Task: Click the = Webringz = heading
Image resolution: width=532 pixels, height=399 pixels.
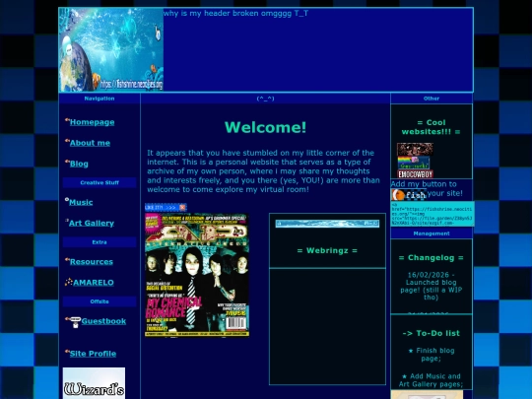Action: pyautogui.click(x=327, y=251)
